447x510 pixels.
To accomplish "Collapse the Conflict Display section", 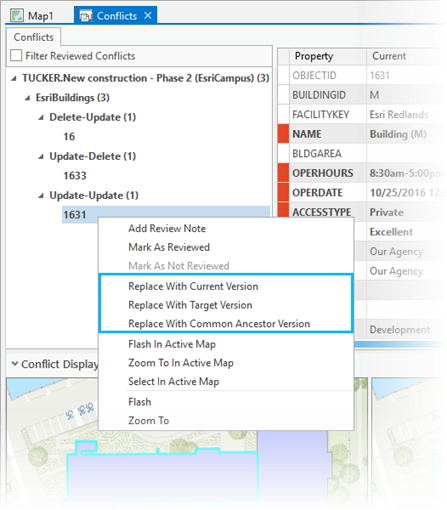I will [x=15, y=363].
